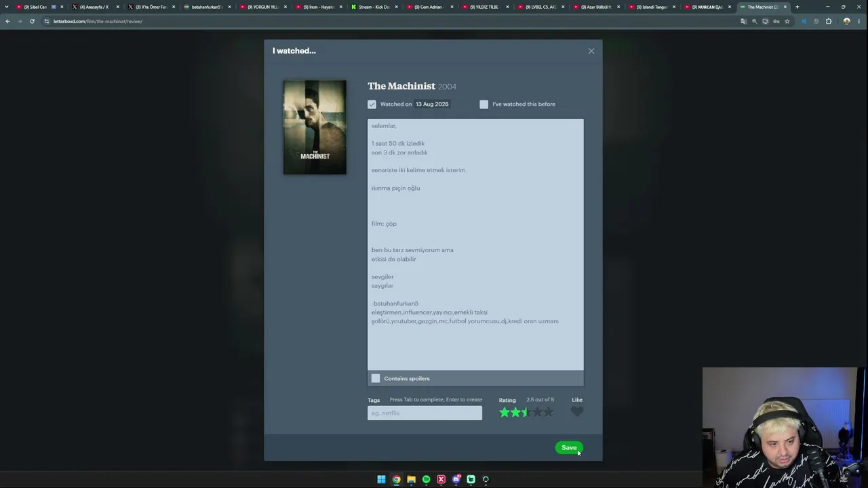Close the Anasayfa / X tab
This screenshot has height=488, width=868.
[x=117, y=7]
